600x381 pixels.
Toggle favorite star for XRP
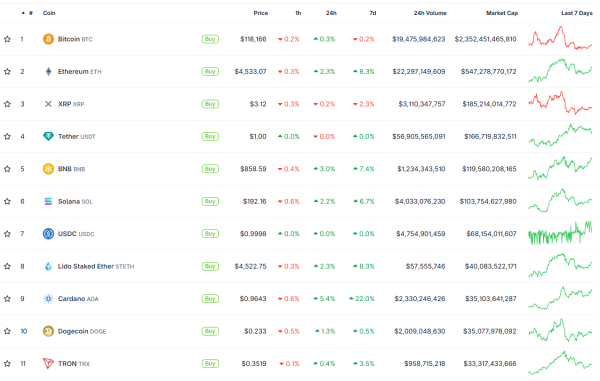(7, 104)
